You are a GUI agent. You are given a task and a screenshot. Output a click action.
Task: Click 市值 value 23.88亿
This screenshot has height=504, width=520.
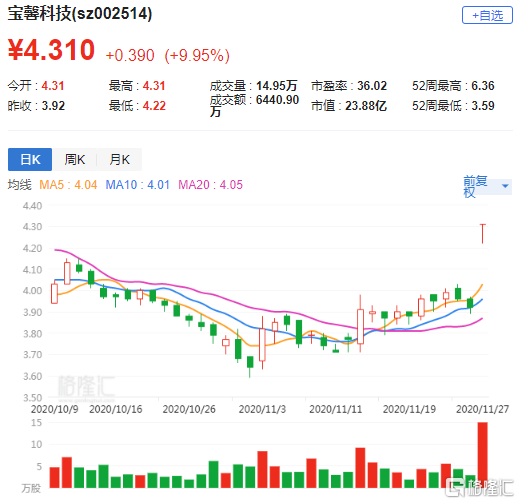366,106
